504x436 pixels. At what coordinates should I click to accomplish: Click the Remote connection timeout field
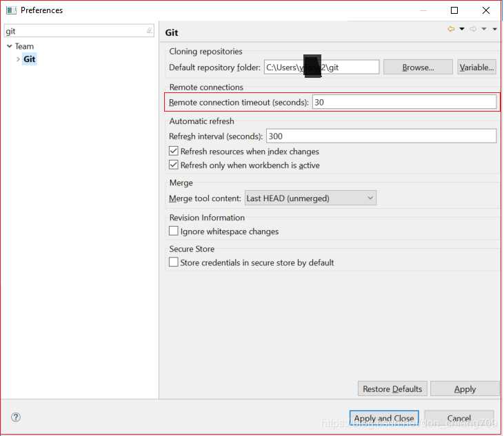pyautogui.click(x=404, y=102)
